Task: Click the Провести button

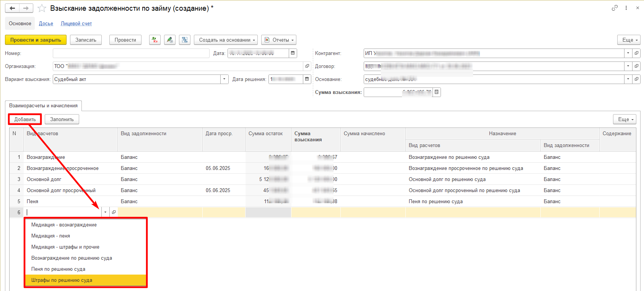Action: point(125,40)
